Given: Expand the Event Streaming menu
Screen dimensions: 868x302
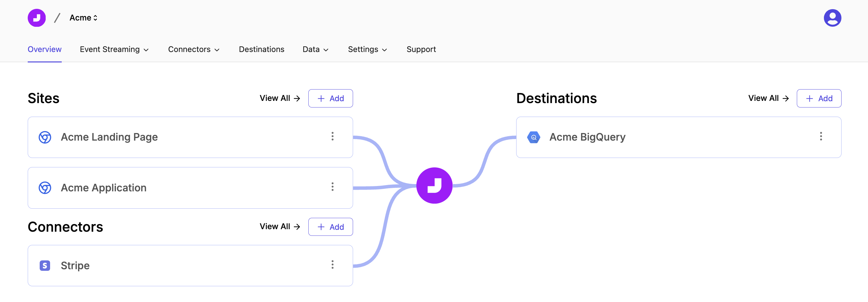Looking at the screenshot, I should [x=114, y=49].
